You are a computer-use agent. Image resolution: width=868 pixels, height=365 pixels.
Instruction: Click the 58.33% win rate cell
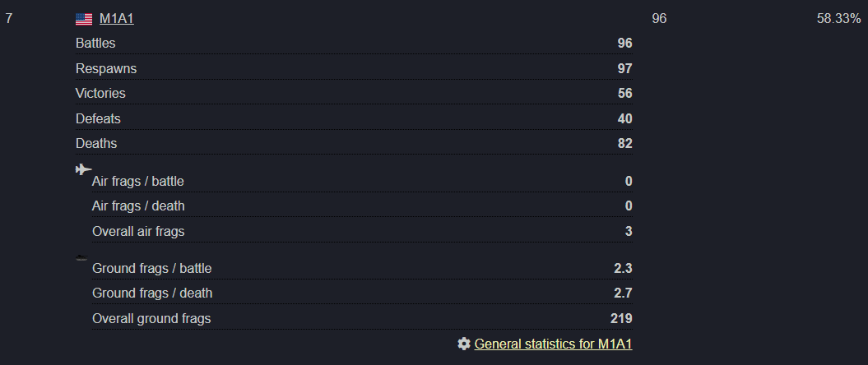click(x=838, y=19)
